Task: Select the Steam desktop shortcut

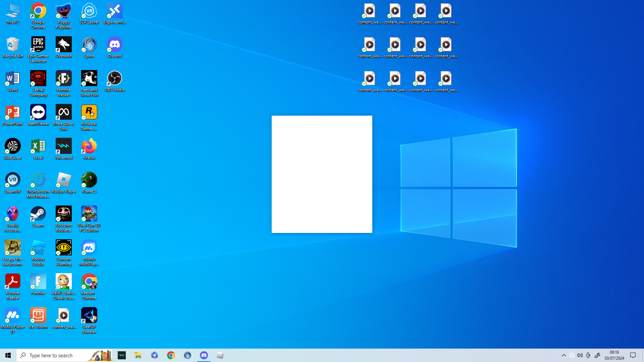Action: click(38, 217)
